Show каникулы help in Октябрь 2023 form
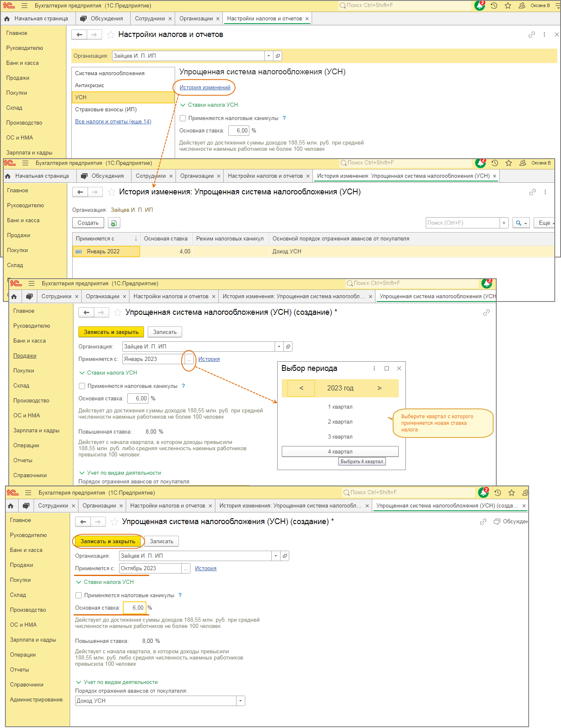The image size is (561, 728). 180,596
